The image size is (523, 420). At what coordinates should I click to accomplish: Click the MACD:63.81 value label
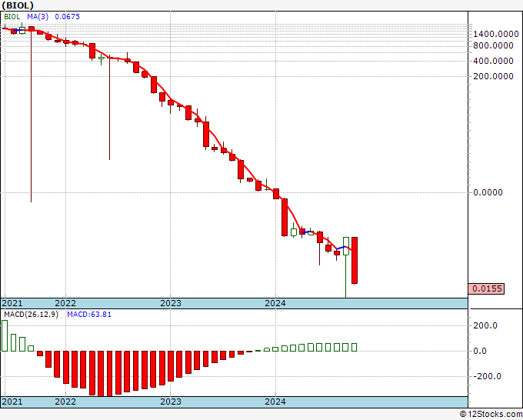(89, 315)
